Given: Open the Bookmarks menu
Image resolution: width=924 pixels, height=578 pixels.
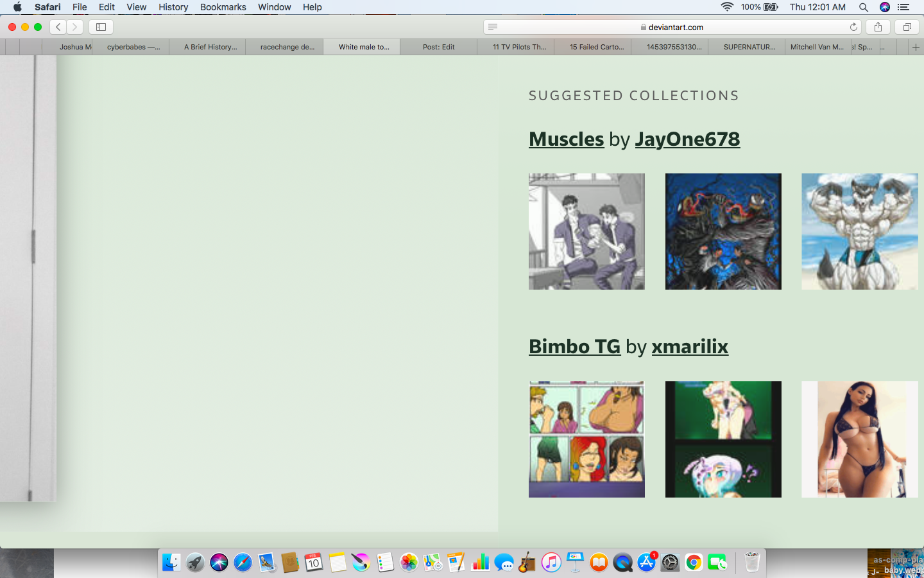Looking at the screenshot, I should pyautogui.click(x=223, y=7).
